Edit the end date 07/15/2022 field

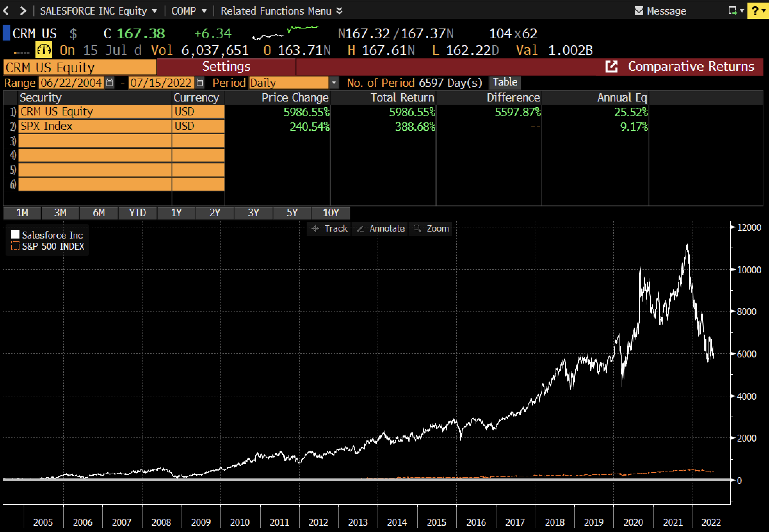(x=161, y=83)
